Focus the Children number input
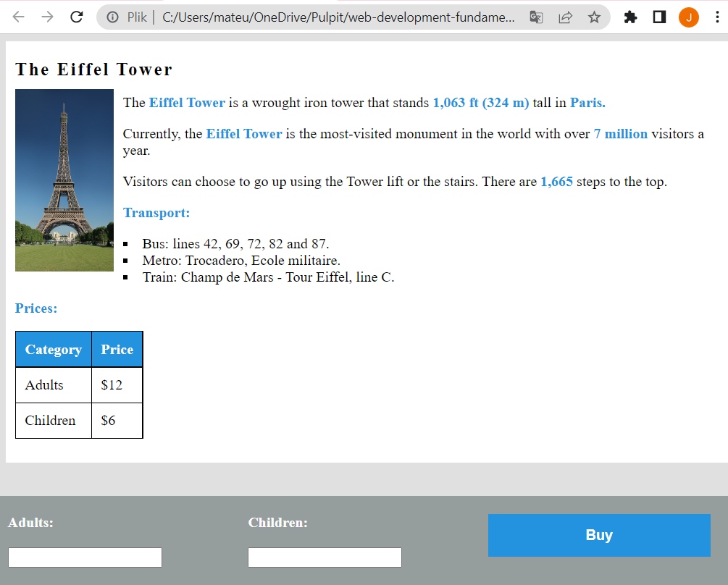The image size is (728, 585). (325, 557)
